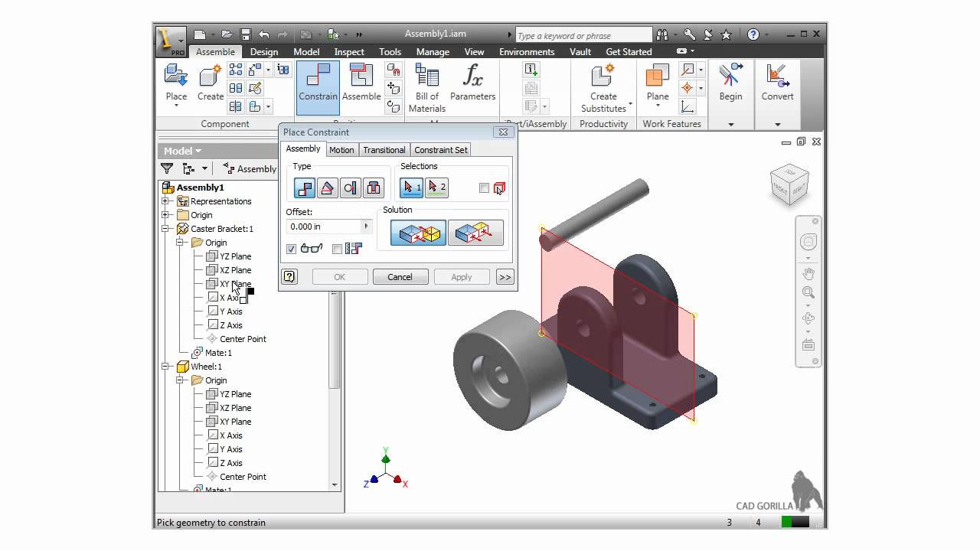
Task: Collapse the Caster Bracket:1 node
Action: click(165, 229)
